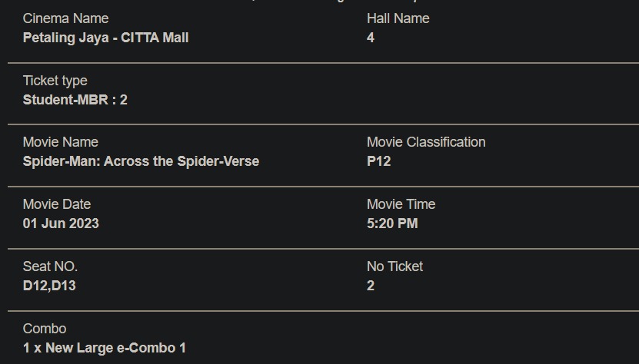Select the ticket count under No Ticket
The height and width of the screenshot is (364, 639).
coord(371,286)
